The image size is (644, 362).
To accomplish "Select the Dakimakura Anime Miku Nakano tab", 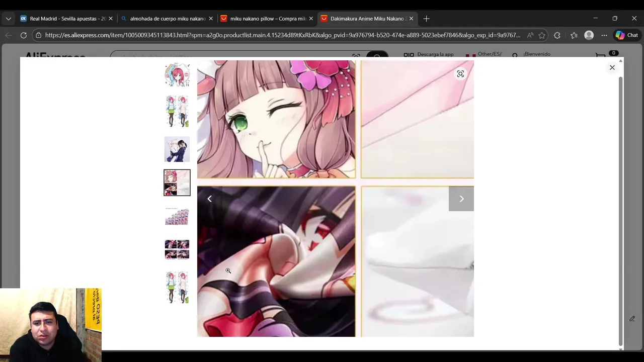I will coord(367,19).
